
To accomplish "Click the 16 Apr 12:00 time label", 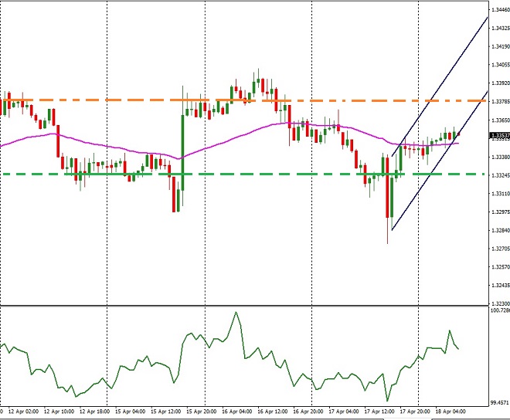I will tap(273, 412).
